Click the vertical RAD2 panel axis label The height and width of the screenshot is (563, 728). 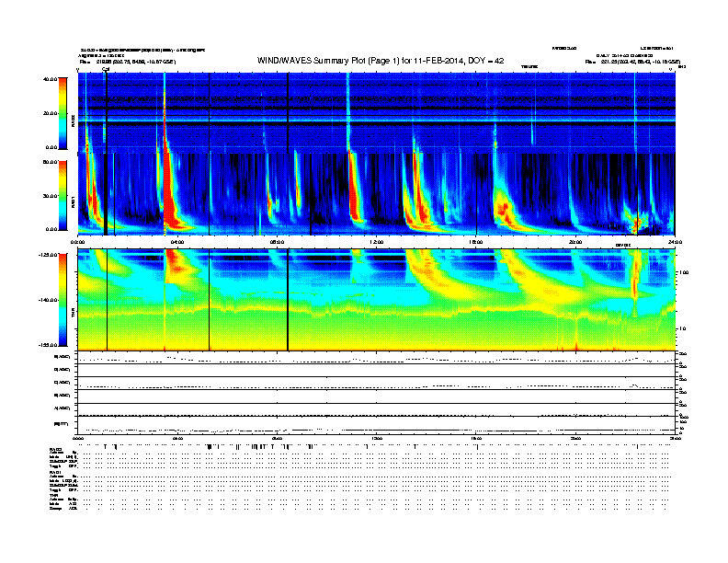click(74, 121)
